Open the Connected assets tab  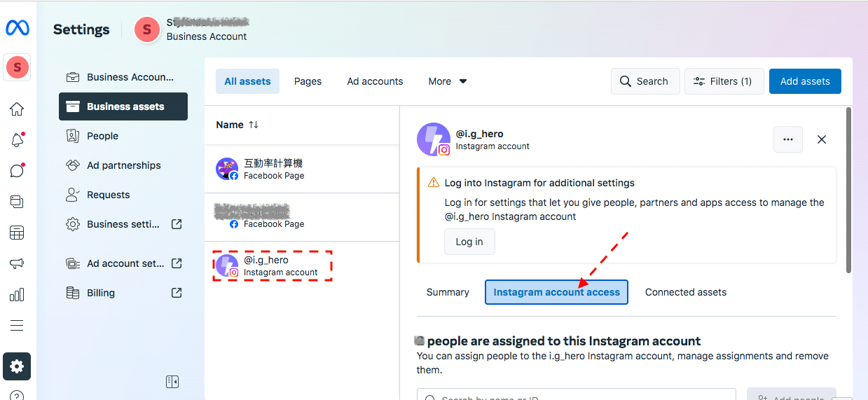pos(686,292)
